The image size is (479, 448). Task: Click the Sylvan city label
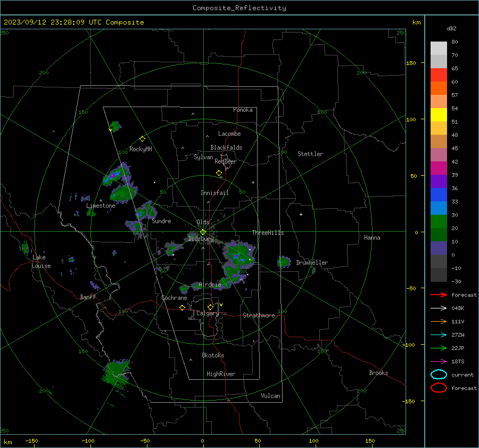click(x=203, y=157)
